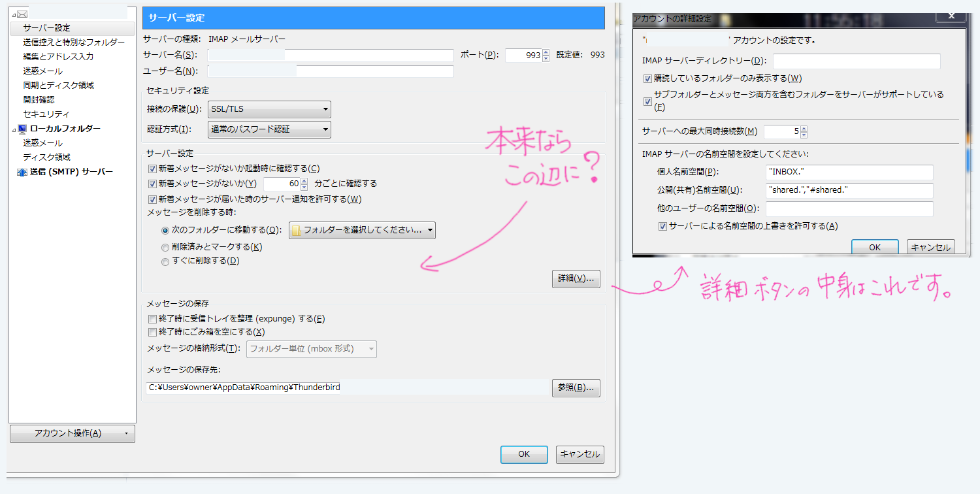
Task: Toggle 購読しているフォルダーのみ表示する checkbox
Action: [647, 78]
